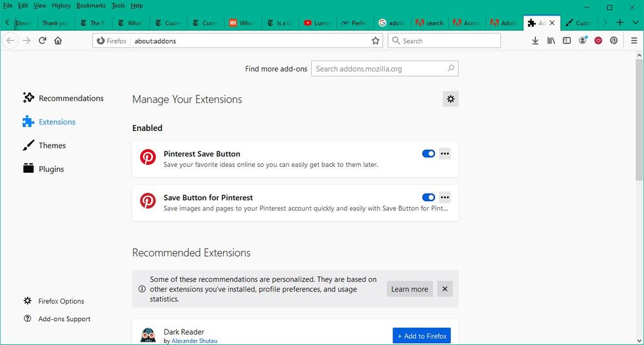Screen dimensions: 644x345
Task: Switch to the 'Custo' tab
Action: click(x=579, y=23)
